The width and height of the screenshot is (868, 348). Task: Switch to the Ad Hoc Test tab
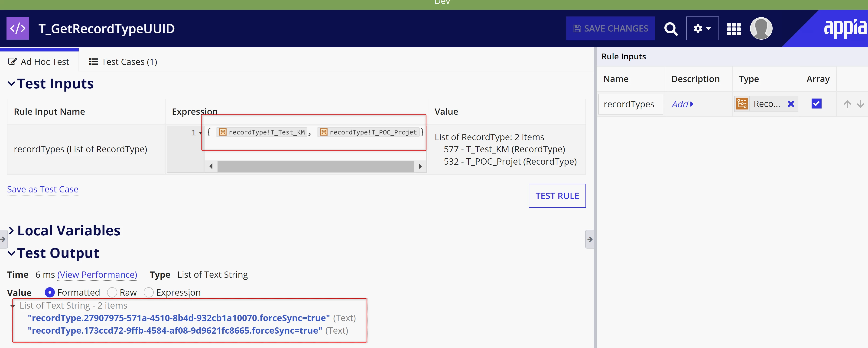pos(39,62)
